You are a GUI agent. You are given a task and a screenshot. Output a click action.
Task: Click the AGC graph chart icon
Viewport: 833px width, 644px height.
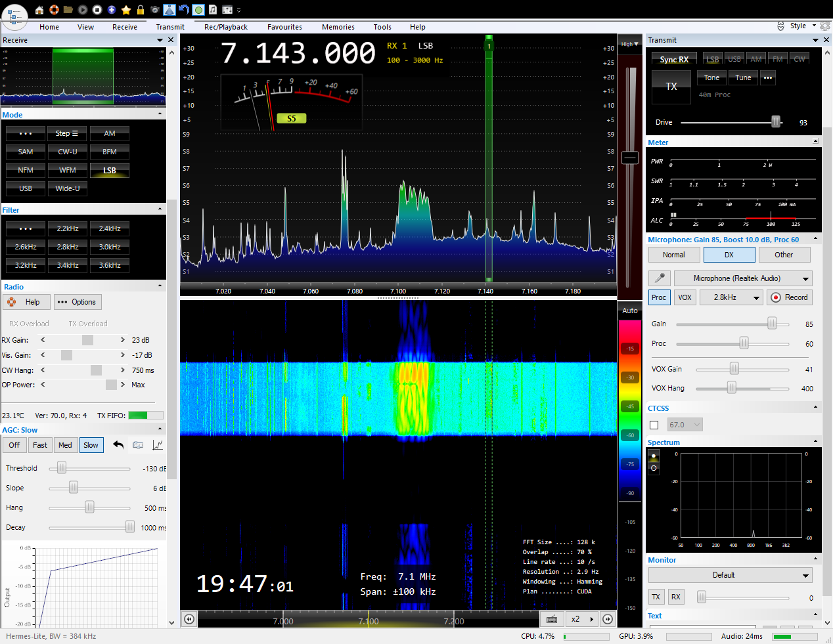coord(158,445)
